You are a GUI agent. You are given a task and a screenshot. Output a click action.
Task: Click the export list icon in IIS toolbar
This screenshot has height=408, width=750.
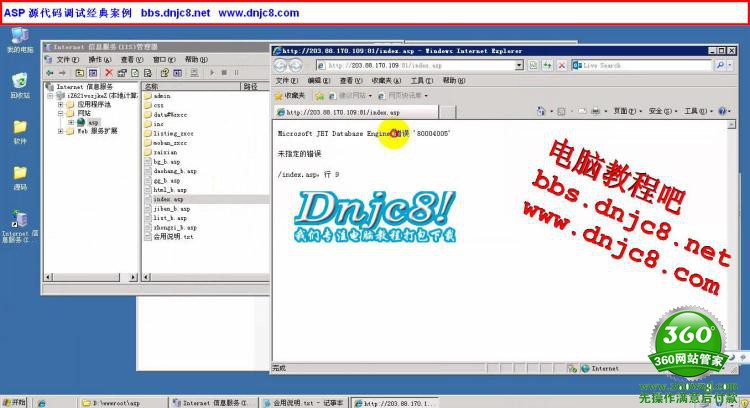tap(148, 73)
